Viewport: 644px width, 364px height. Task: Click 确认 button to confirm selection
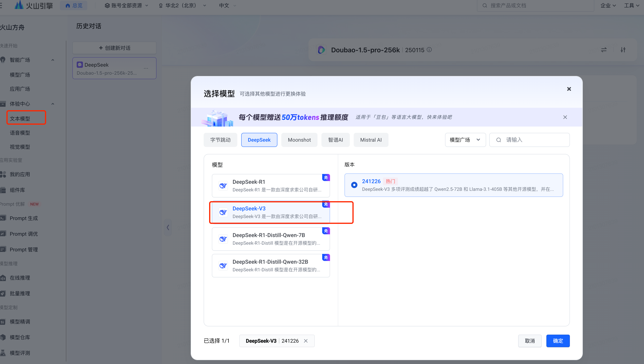tap(558, 340)
